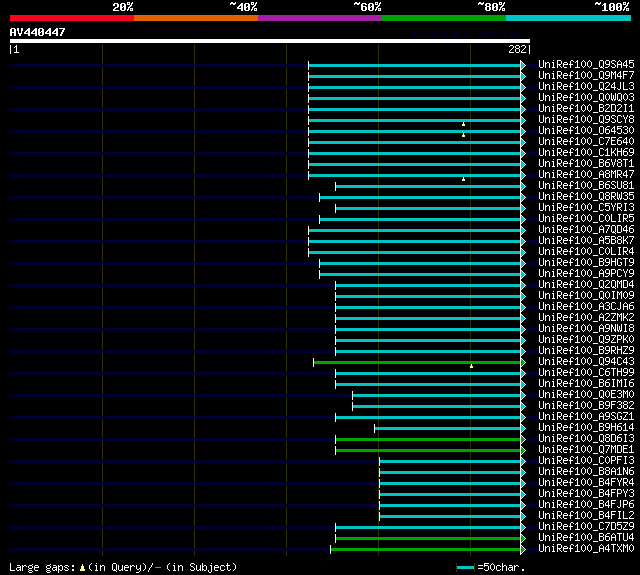Viewport: 640px width, 575px height.
Task: Select the UniRef100_B9RHZ9 label
Action: (x=586, y=351)
